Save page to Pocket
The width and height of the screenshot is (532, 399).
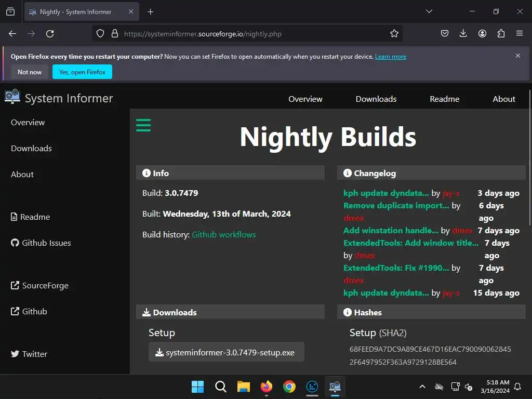click(x=445, y=33)
